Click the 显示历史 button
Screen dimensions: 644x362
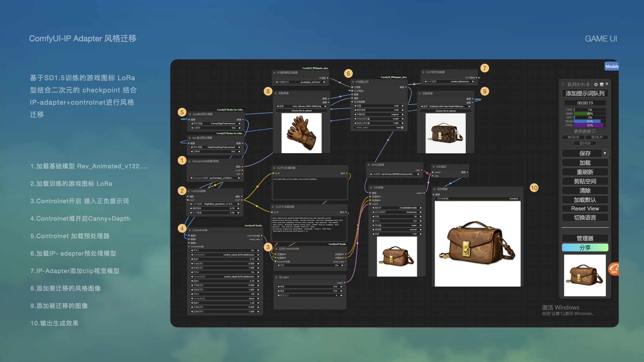(x=585, y=143)
